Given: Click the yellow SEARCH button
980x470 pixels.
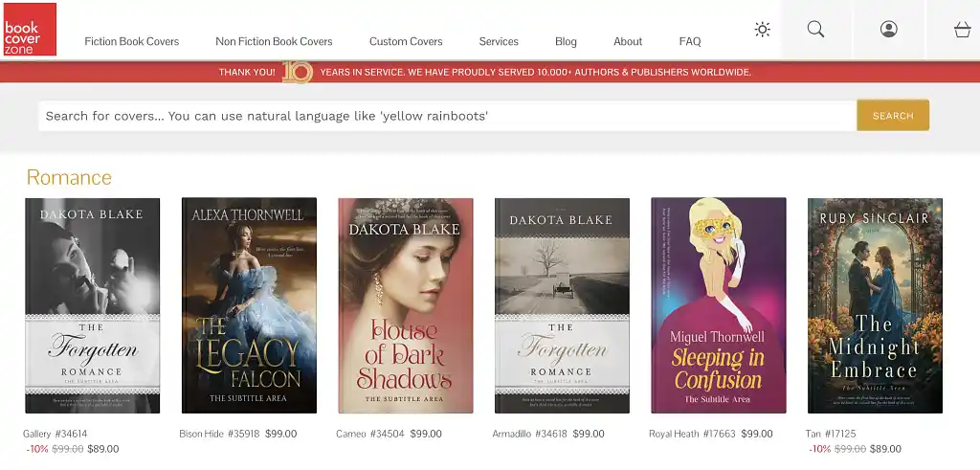Looking at the screenshot, I should pos(893,116).
